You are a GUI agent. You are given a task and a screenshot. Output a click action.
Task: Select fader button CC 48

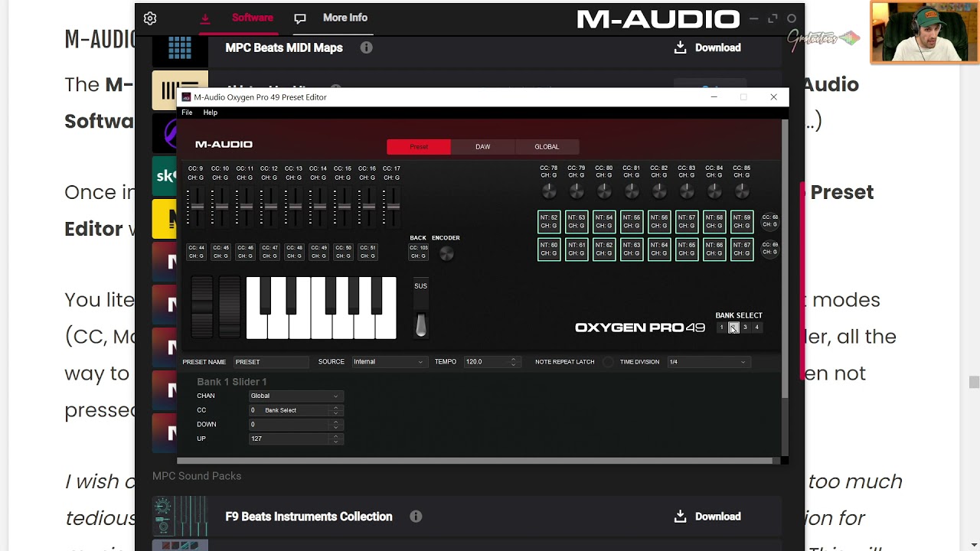294,252
